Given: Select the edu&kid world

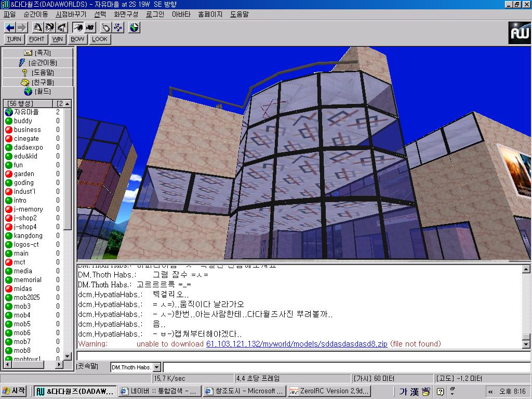Looking at the screenshot, I should pos(32,156).
